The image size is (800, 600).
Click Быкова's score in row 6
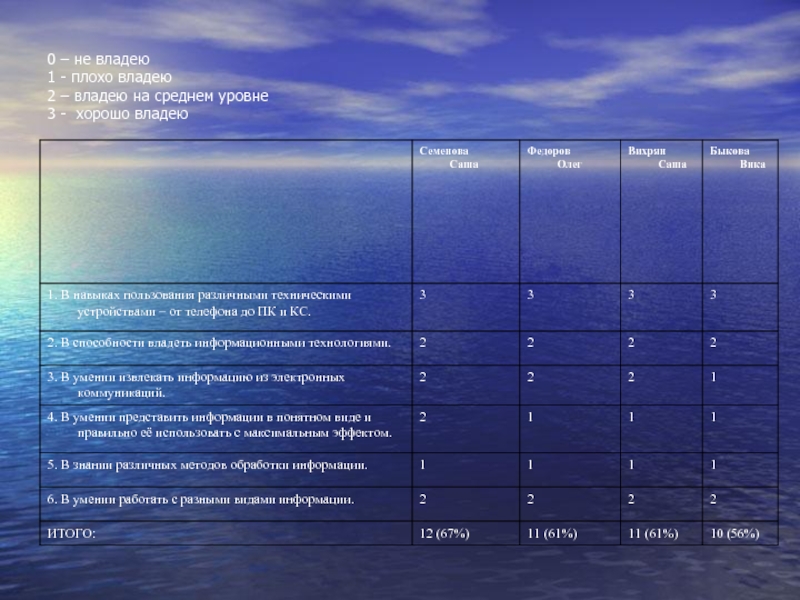click(x=713, y=499)
